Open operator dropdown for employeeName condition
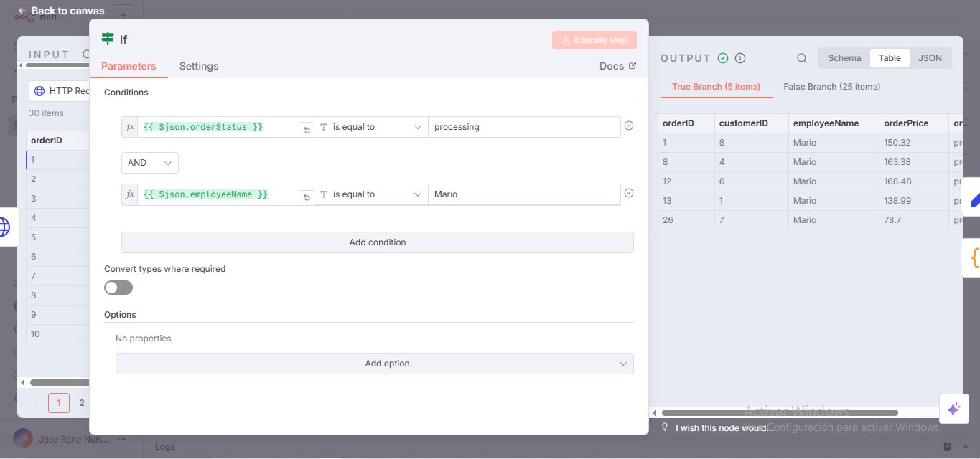Screen dimensions: 980x459 pyautogui.click(x=371, y=194)
